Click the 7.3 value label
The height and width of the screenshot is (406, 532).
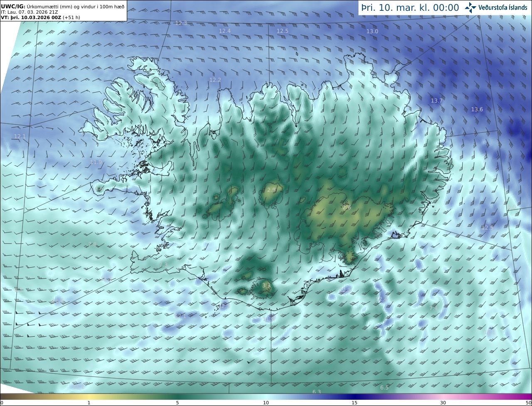(x=164, y=264)
